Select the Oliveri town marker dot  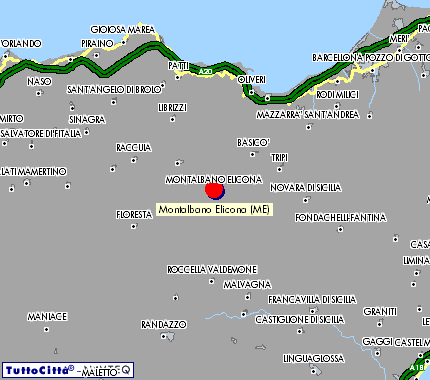[251, 93]
